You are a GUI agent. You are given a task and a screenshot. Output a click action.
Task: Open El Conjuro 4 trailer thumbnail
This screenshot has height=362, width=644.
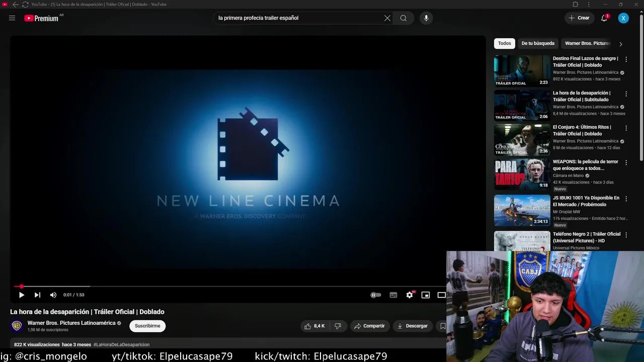[x=522, y=140]
